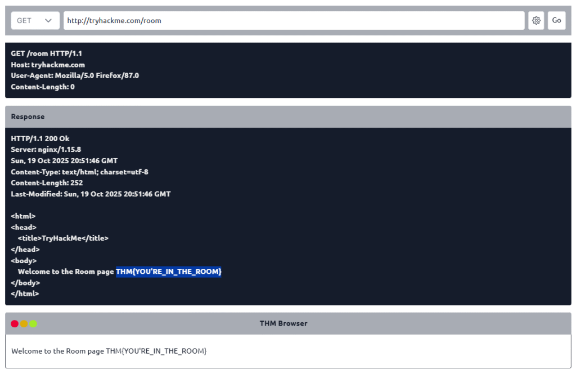Screen dimensions: 576x392
Task: Click the HTTP/1.1 200 Ok status line
Action: click(x=40, y=138)
